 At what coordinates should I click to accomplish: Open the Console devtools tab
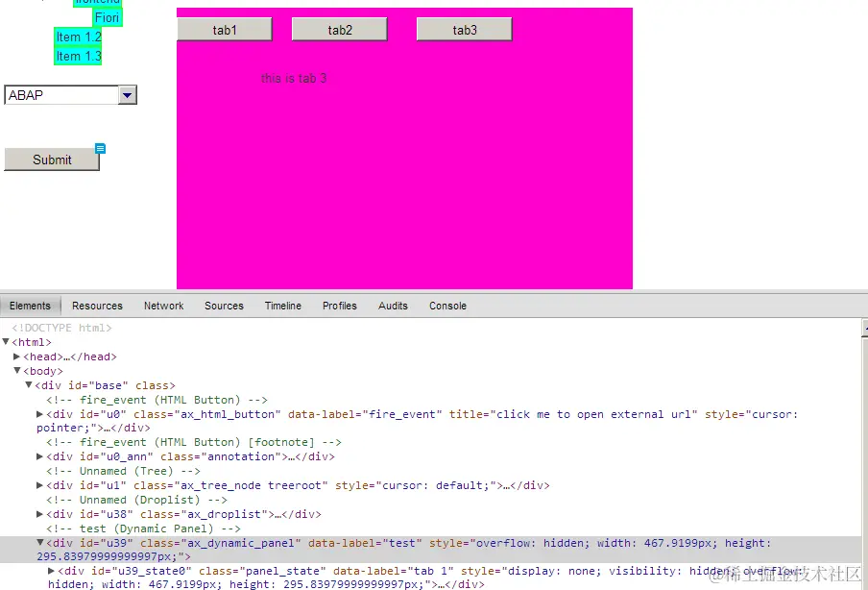click(x=447, y=306)
